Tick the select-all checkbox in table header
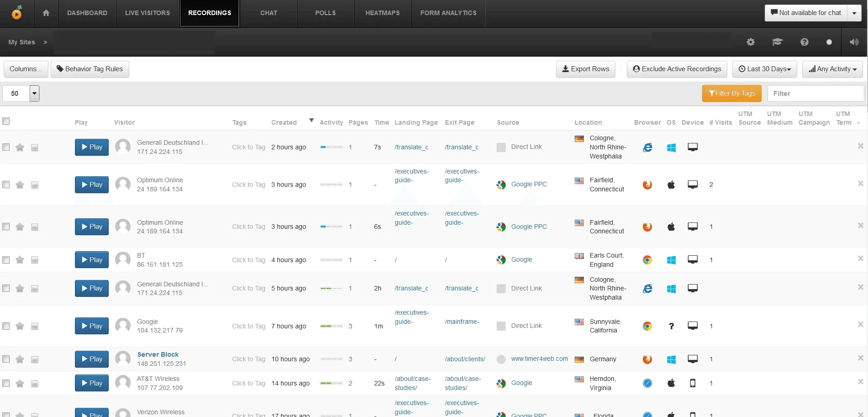The height and width of the screenshot is (417, 868). [x=6, y=121]
